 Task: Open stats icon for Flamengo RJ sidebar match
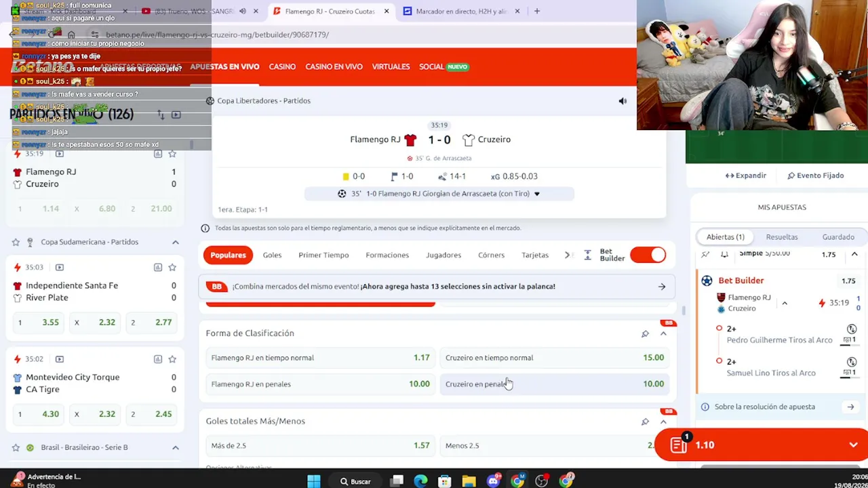coord(158,154)
